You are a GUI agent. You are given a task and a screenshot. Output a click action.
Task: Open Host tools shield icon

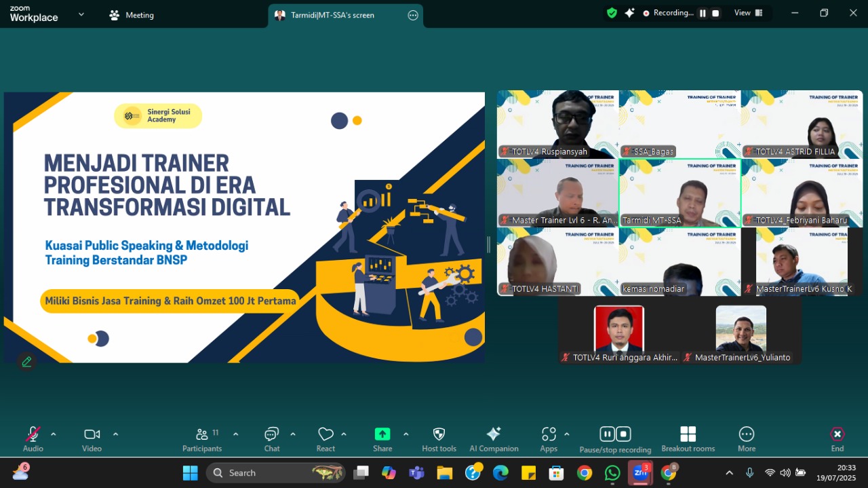pyautogui.click(x=439, y=434)
